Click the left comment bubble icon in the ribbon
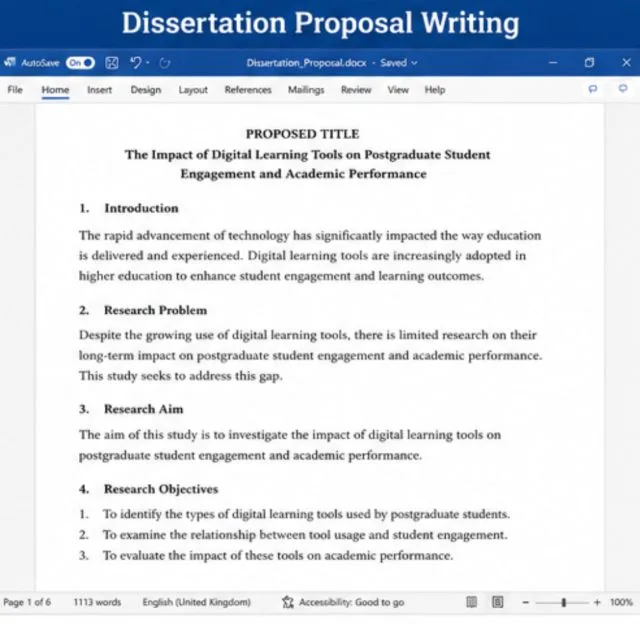The height and width of the screenshot is (624, 640). (x=593, y=89)
